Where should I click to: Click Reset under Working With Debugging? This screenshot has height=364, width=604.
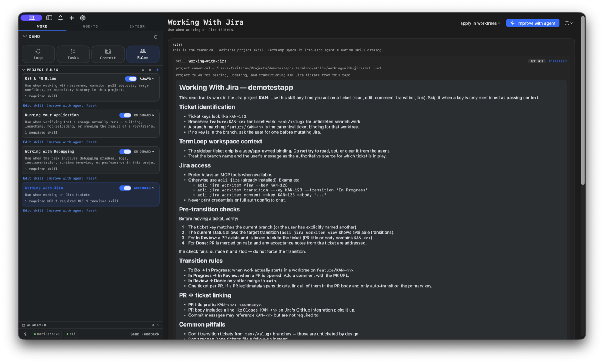pyautogui.click(x=91, y=179)
